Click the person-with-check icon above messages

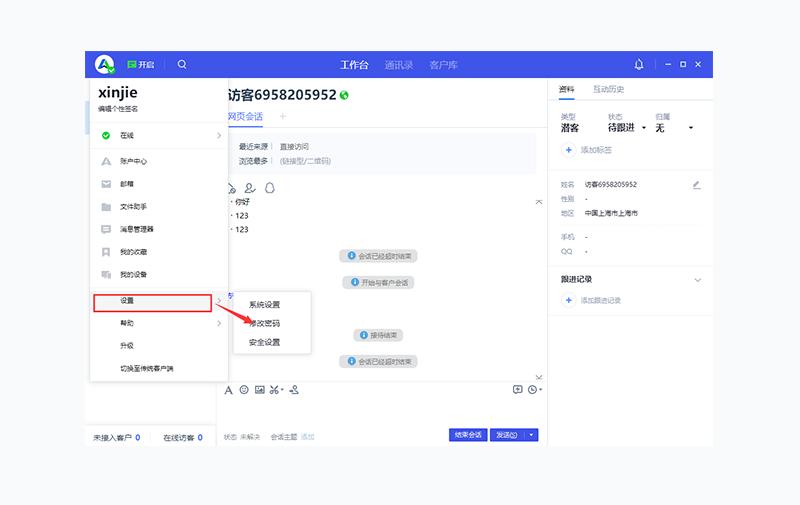click(x=249, y=188)
